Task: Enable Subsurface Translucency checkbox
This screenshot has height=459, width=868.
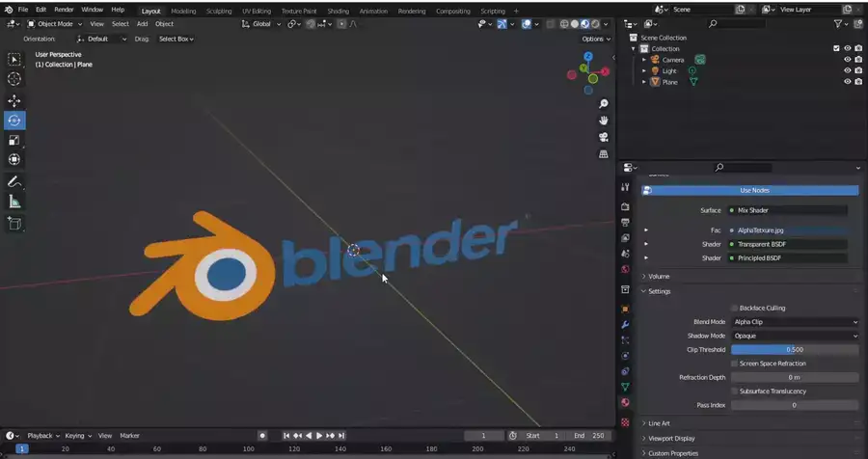Action: point(735,391)
